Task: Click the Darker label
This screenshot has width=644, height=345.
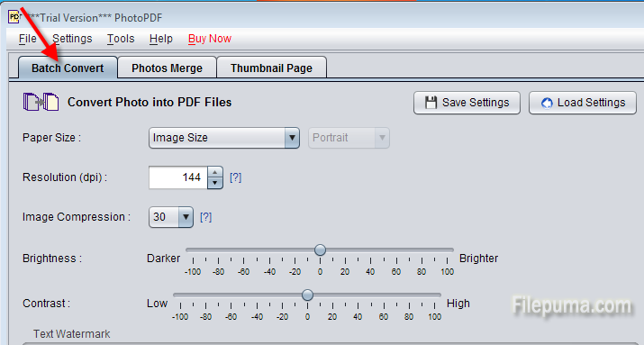Action: click(163, 259)
